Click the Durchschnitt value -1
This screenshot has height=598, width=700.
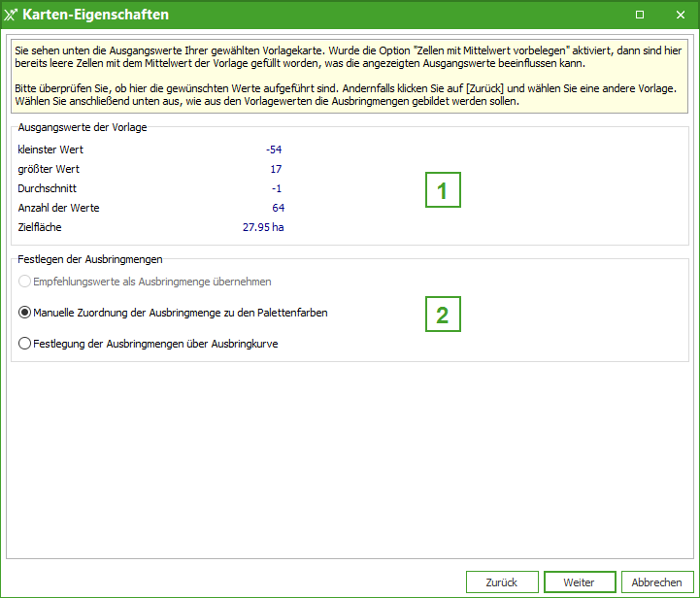point(277,188)
